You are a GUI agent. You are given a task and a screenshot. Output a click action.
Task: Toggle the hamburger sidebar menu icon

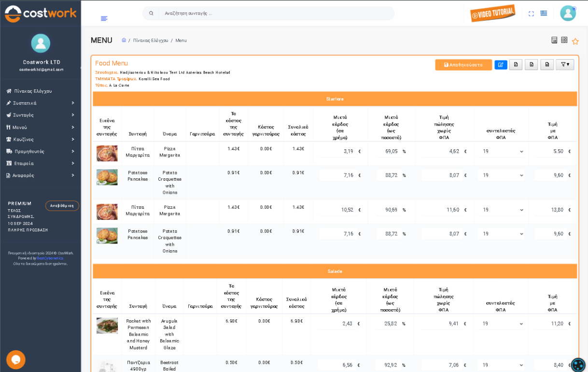(x=104, y=18)
